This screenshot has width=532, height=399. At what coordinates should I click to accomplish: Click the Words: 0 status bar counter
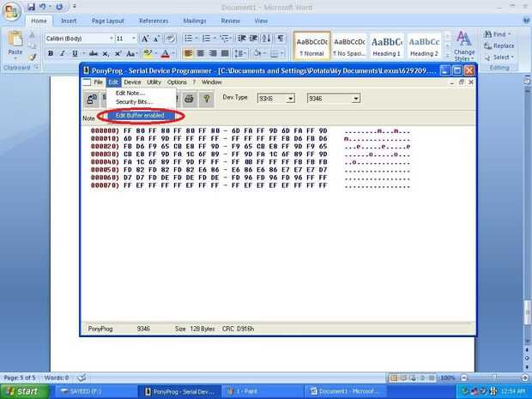click(57, 378)
